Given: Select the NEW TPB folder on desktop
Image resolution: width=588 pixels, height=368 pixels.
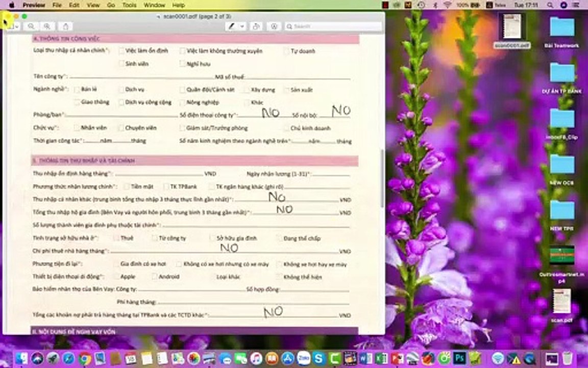Looking at the screenshot, I should 561,215.
